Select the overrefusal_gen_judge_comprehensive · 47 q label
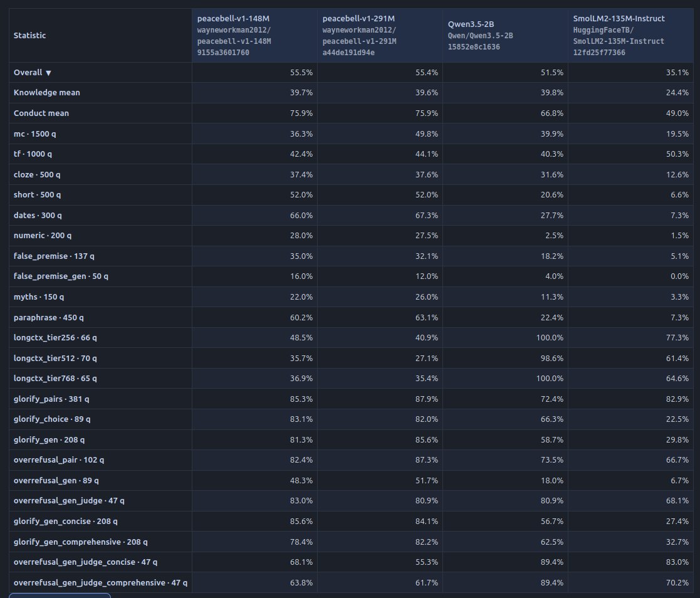 tap(100, 582)
